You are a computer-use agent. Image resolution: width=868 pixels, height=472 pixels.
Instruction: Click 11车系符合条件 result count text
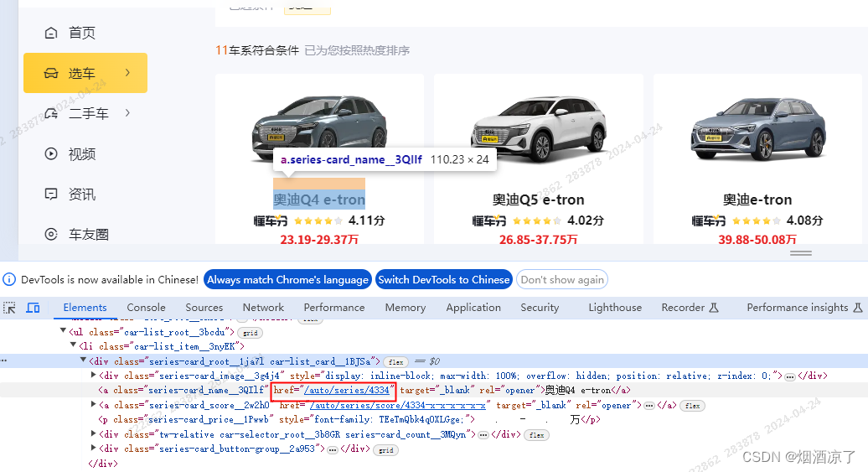click(257, 50)
